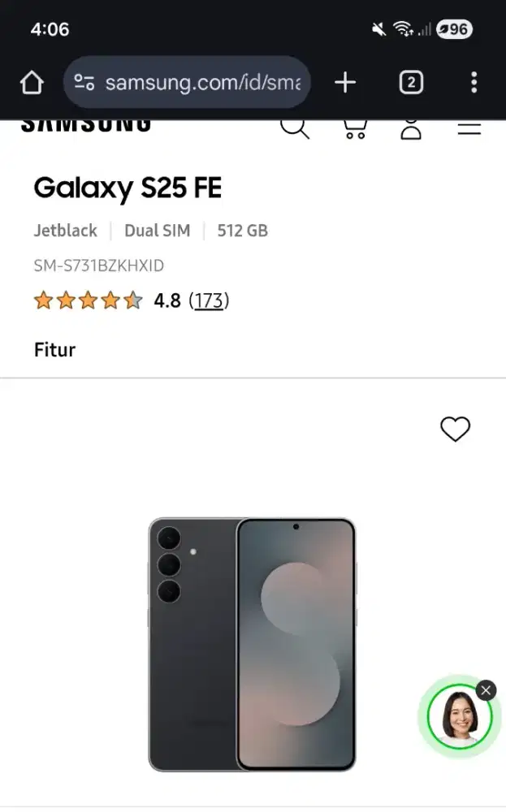The image size is (506, 812).
Task: Open a new browser tab
Action: 344,82
